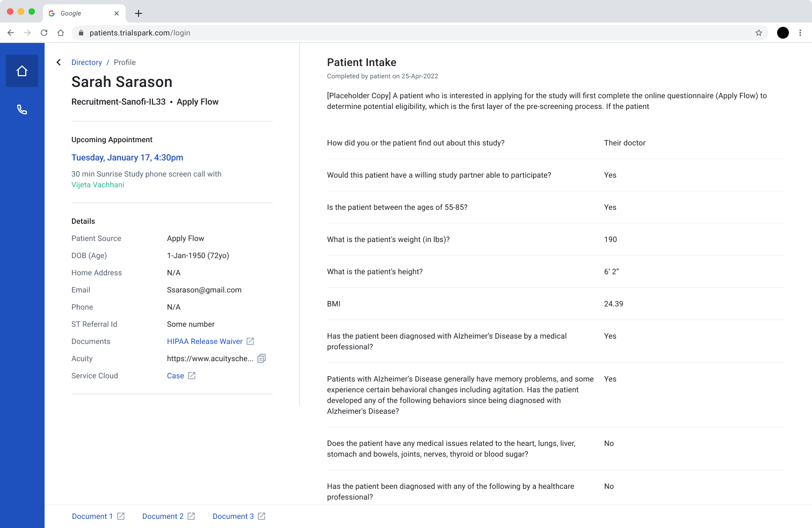
Task: Close the Google browser tab
Action: 117,13
